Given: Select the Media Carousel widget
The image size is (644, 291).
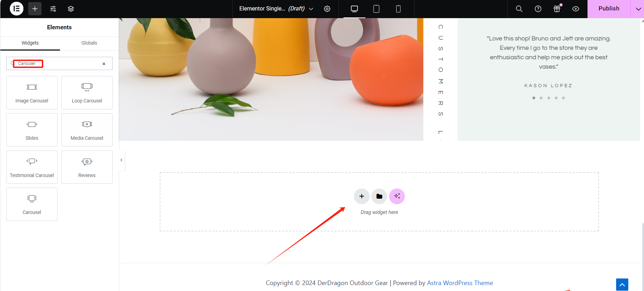Looking at the screenshot, I should tap(87, 130).
